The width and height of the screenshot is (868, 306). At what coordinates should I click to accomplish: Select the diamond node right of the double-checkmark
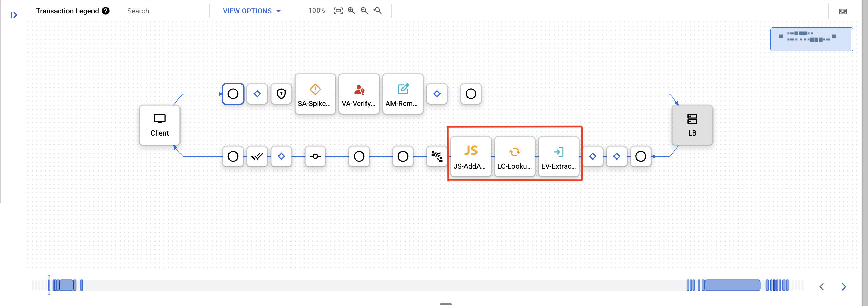coord(281,156)
